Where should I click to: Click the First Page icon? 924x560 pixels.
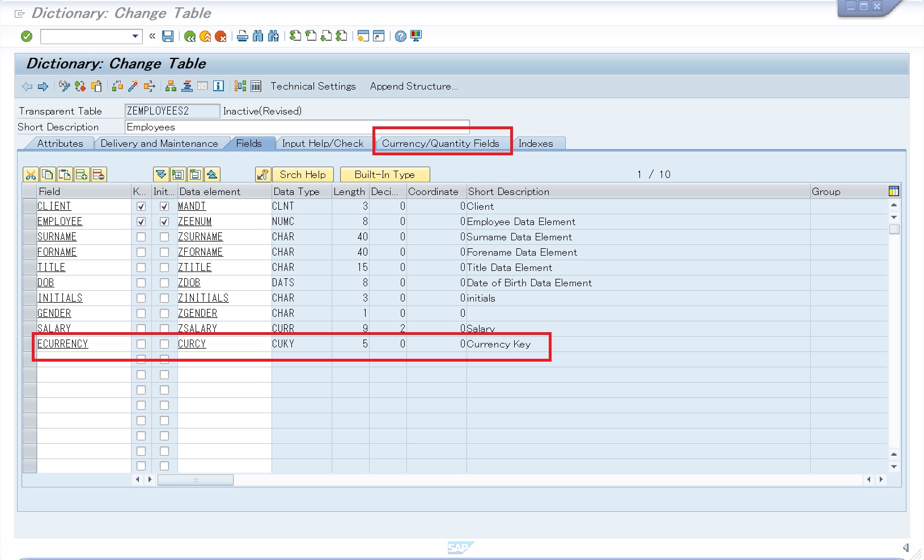pos(295,36)
